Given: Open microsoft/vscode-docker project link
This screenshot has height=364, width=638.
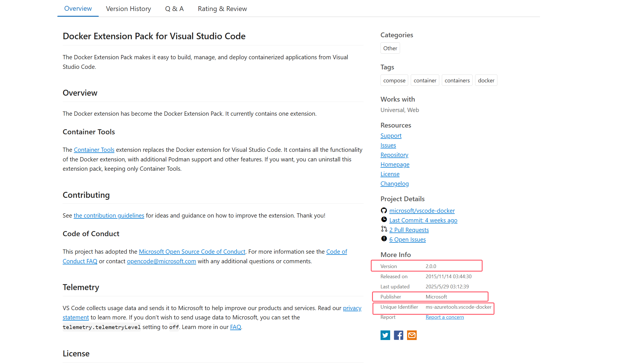Looking at the screenshot, I should (x=422, y=211).
